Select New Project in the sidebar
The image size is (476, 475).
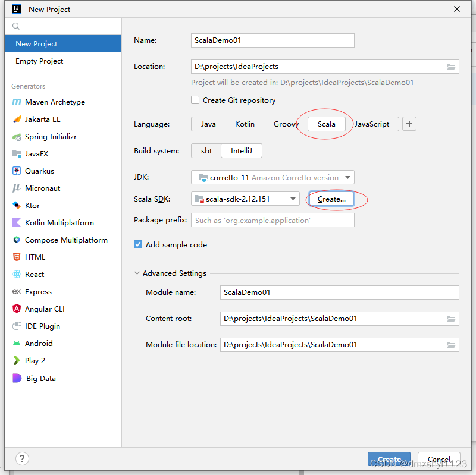coord(63,43)
